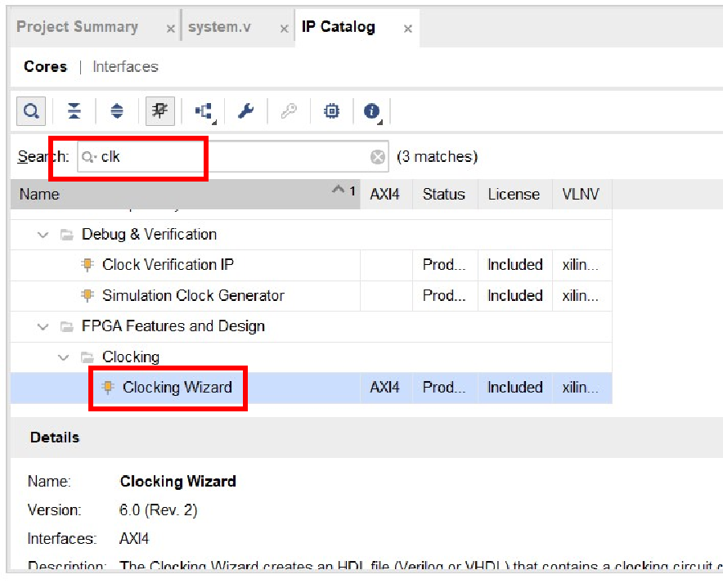Image resolution: width=723 pixels, height=588 pixels.
Task: Click the Clock Verification IP core icon
Action: 88,265
